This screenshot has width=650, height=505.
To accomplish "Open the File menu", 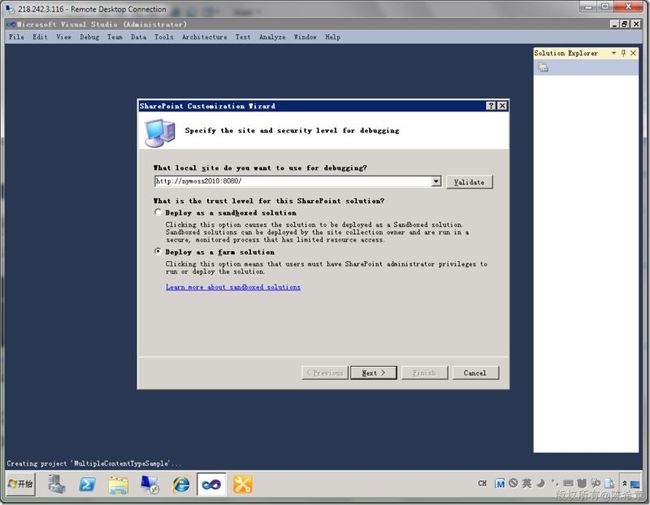I will click(x=16, y=37).
